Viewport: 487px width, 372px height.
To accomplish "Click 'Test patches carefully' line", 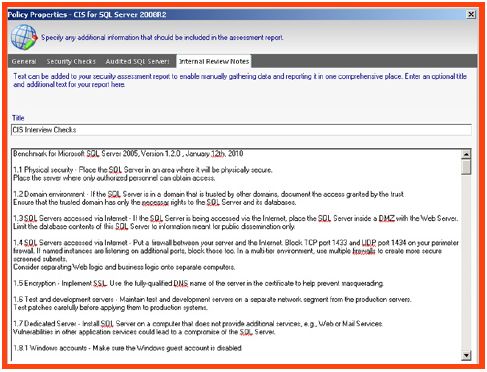I will coord(110,308).
